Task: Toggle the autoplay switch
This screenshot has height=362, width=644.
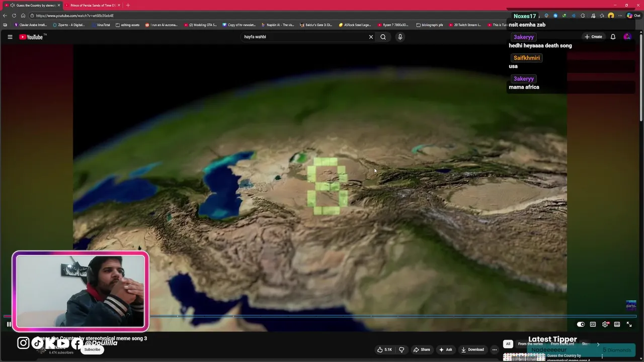Action: pyautogui.click(x=581, y=324)
